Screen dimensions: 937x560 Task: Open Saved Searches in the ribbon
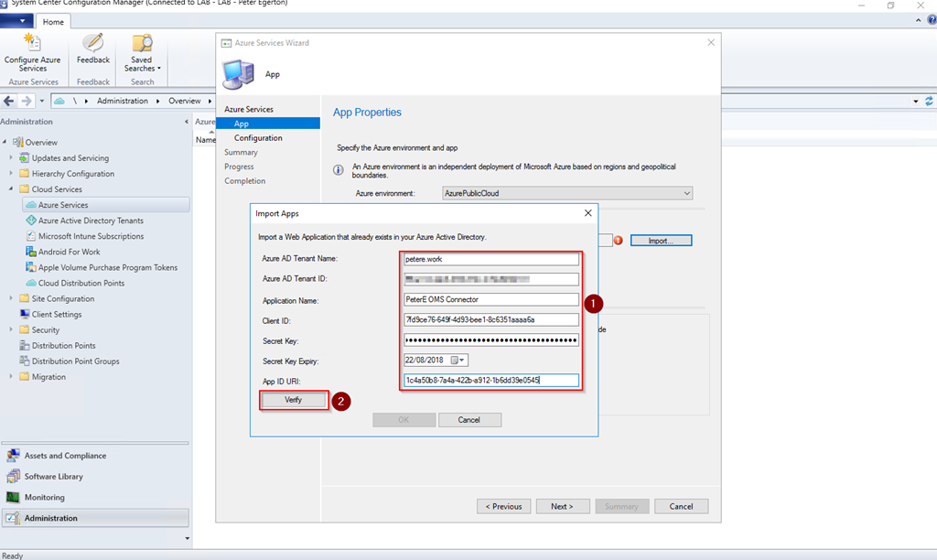click(x=142, y=52)
